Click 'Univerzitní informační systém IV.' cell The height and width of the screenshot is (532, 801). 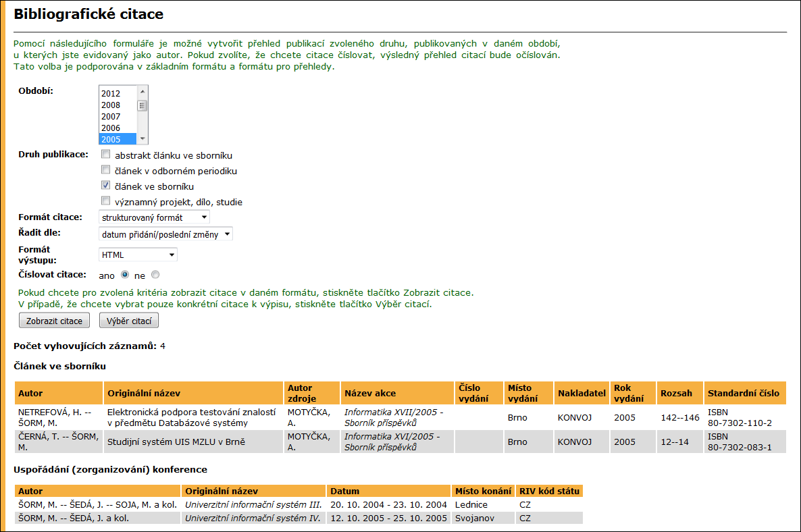click(253, 518)
